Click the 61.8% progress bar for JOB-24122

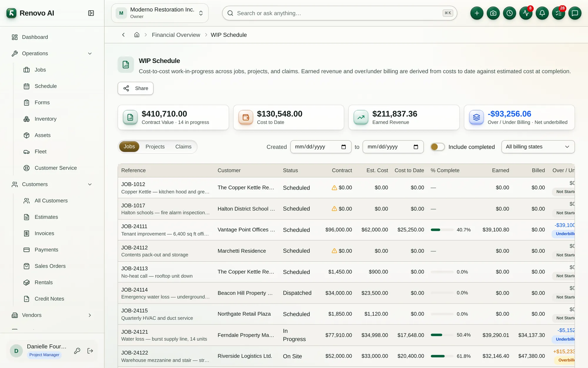(442, 356)
